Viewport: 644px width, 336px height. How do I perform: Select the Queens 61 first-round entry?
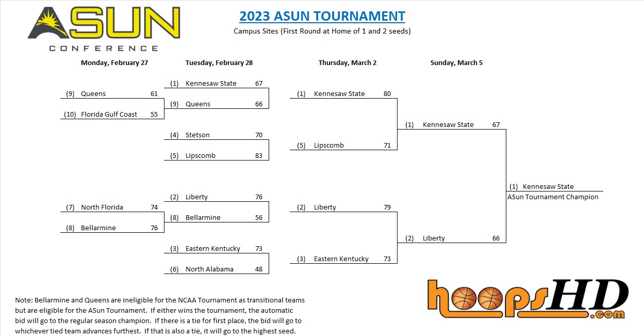(112, 94)
